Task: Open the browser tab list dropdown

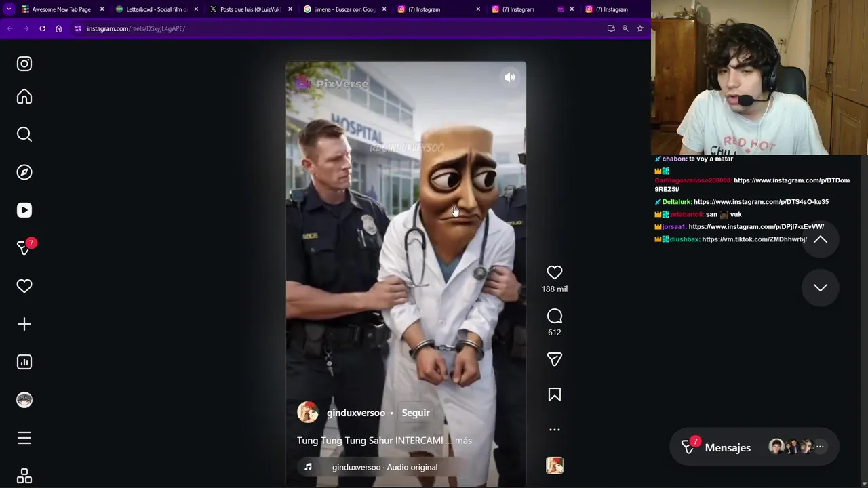Action: (9, 9)
